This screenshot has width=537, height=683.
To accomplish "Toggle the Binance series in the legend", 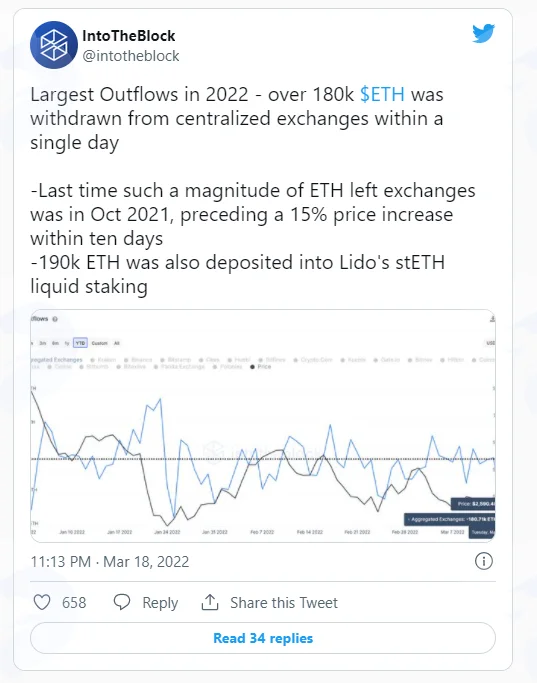I will tap(138, 360).
